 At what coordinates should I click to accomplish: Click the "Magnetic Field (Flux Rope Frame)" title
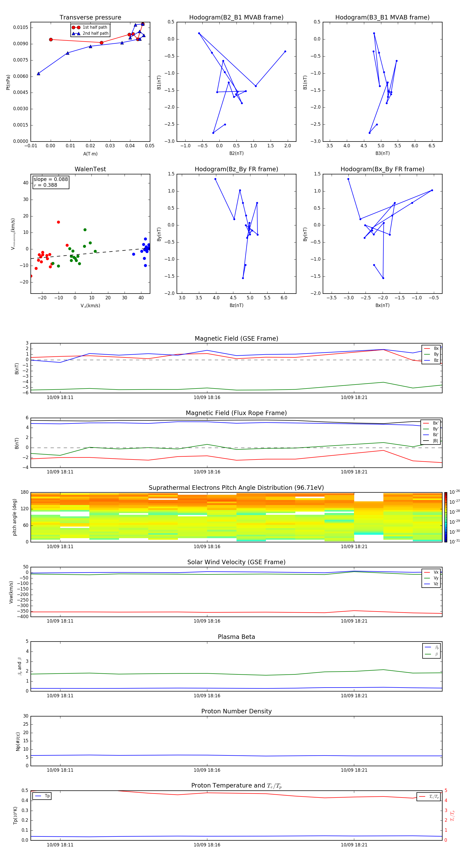point(236,413)
